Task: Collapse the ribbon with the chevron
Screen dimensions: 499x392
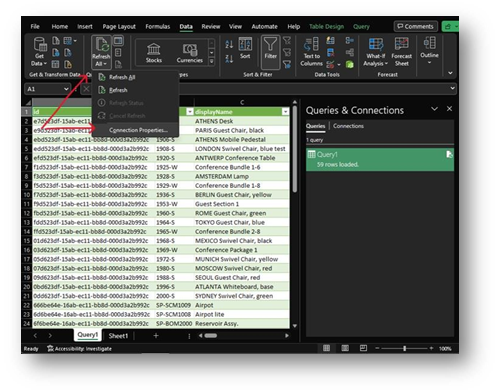Action: tap(450, 73)
